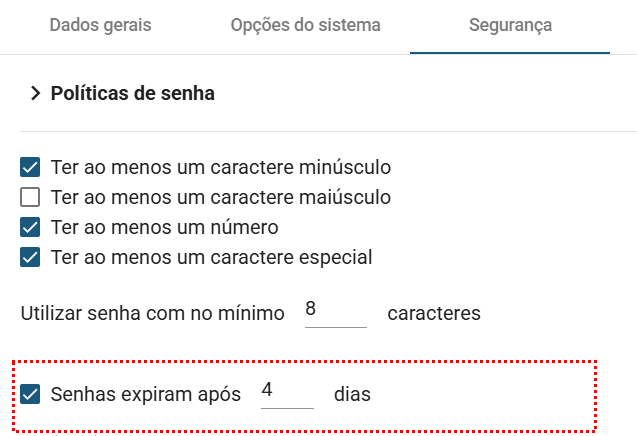This screenshot has height=436, width=637.
Task: Select the Segurança tab
Action: (x=510, y=25)
